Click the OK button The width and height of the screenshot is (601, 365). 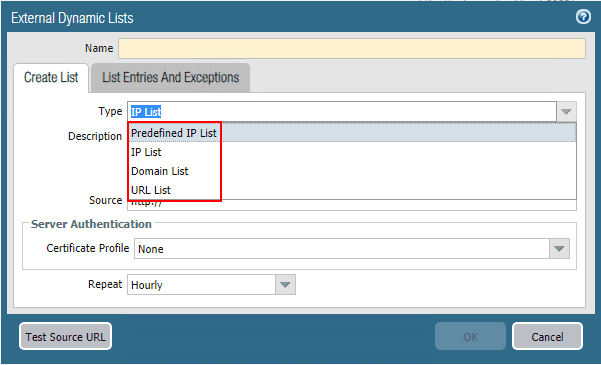[x=470, y=336]
